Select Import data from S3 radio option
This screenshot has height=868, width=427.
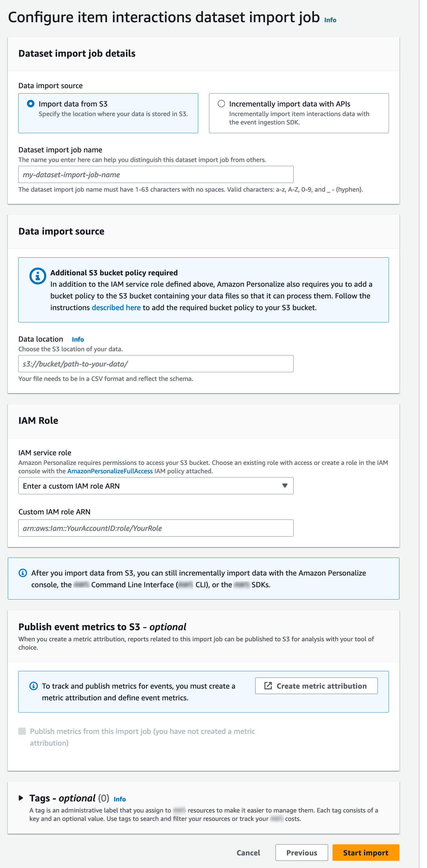(x=31, y=104)
